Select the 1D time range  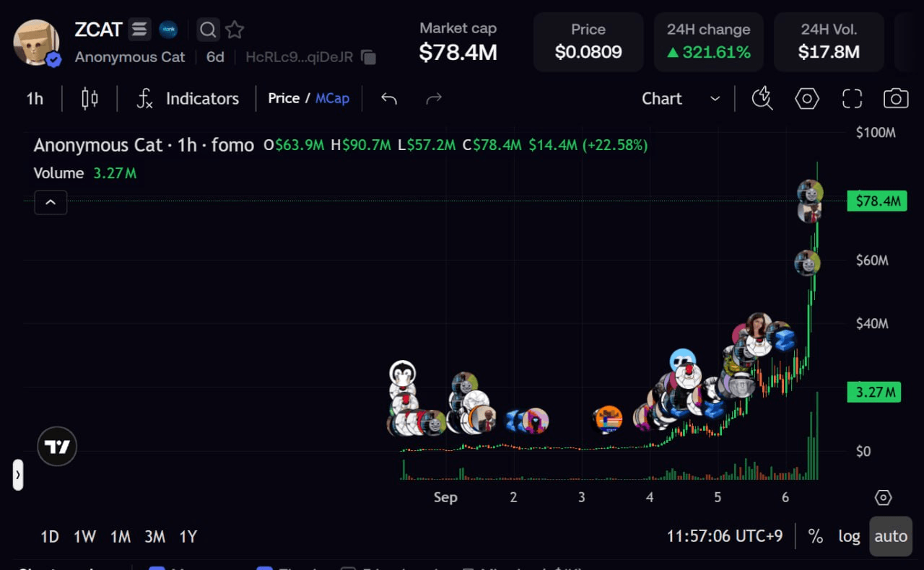tap(50, 536)
